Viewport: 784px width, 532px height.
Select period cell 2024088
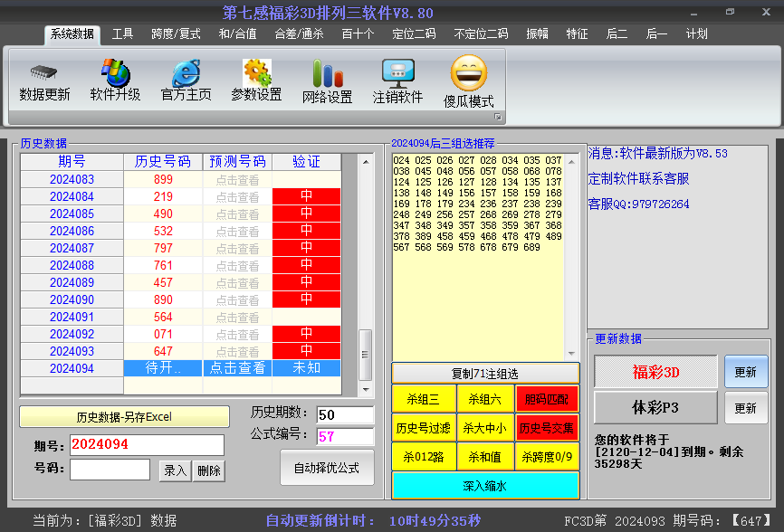(x=72, y=265)
